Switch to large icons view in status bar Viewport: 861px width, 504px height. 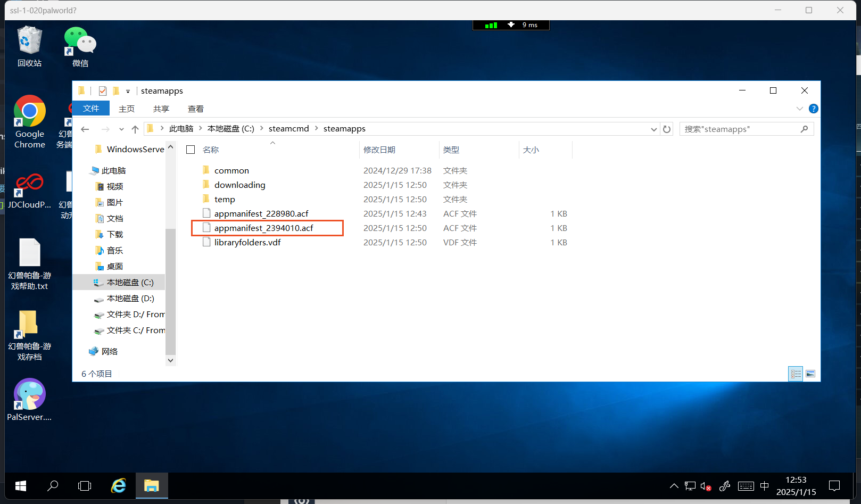coord(810,374)
